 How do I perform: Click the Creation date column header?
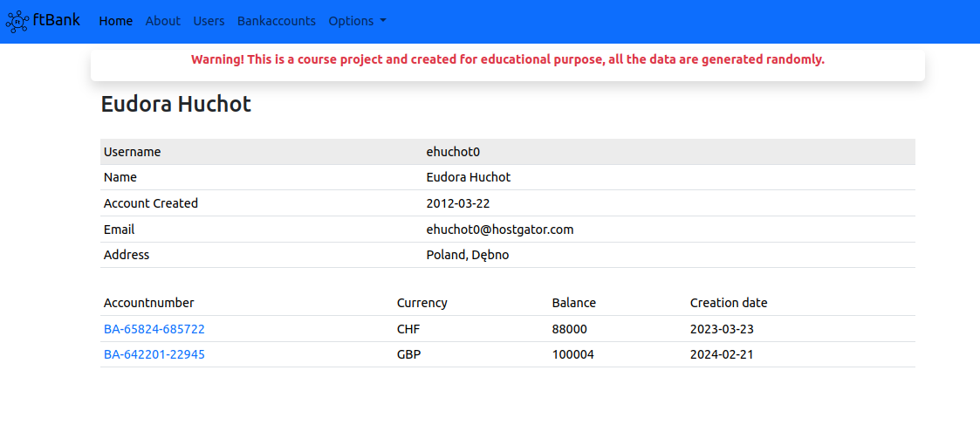729,303
